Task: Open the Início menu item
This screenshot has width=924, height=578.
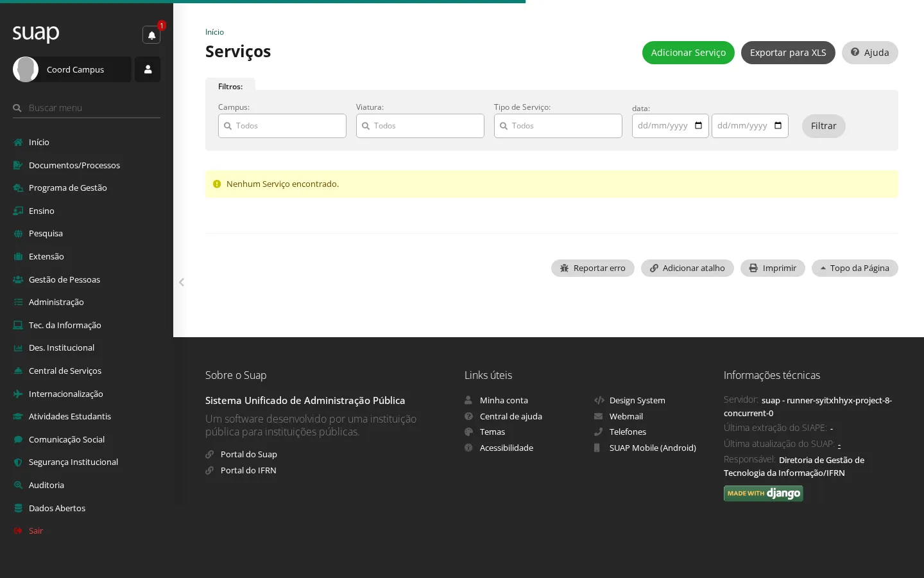Action: pos(87,142)
